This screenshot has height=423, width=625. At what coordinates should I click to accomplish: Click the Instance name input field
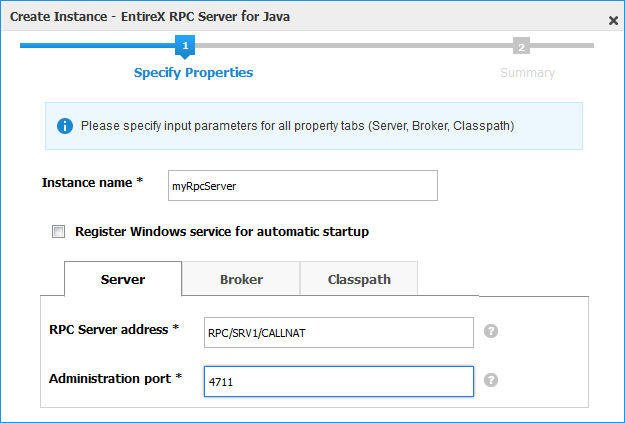click(x=303, y=186)
